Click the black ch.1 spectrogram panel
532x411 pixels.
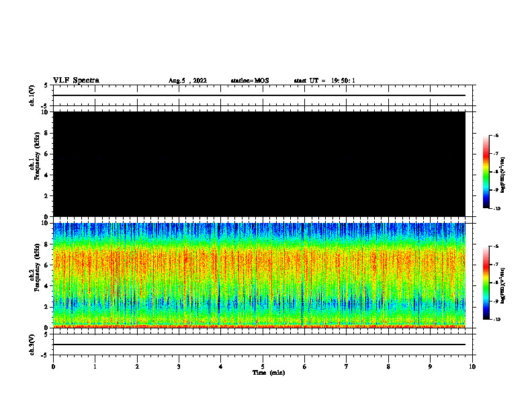click(x=259, y=164)
